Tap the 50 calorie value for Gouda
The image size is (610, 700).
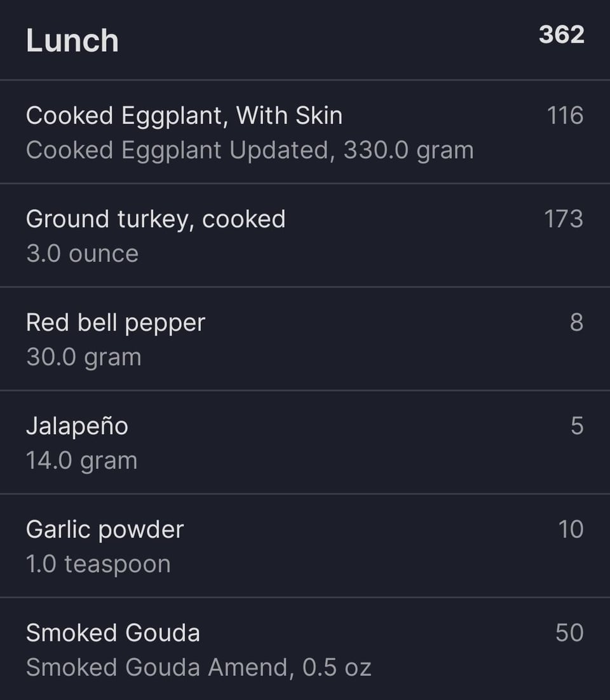pyautogui.click(x=569, y=633)
